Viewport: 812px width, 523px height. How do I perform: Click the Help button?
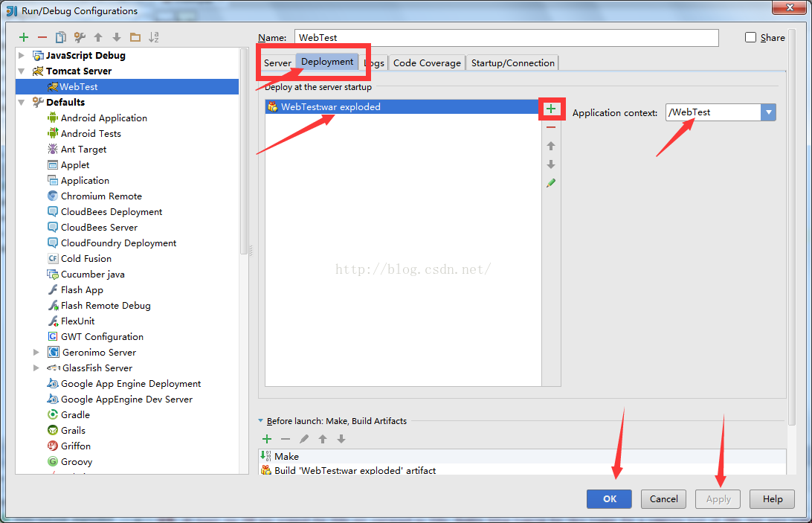click(x=772, y=498)
